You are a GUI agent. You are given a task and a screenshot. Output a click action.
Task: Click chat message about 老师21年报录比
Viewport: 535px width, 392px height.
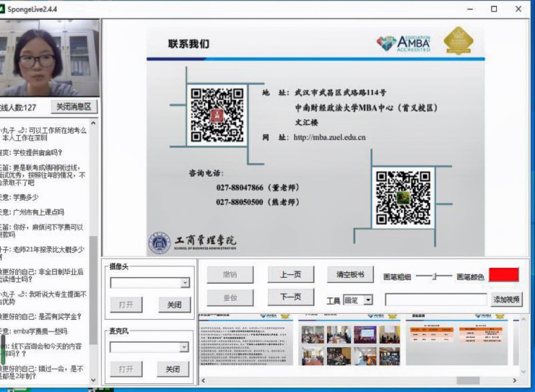(x=42, y=253)
